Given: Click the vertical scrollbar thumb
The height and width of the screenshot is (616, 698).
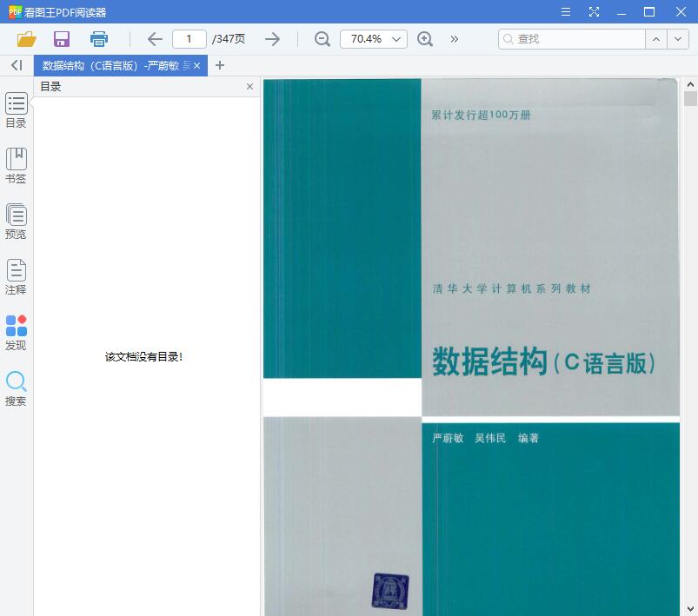Looking at the screenshot, I should (690, 98).
